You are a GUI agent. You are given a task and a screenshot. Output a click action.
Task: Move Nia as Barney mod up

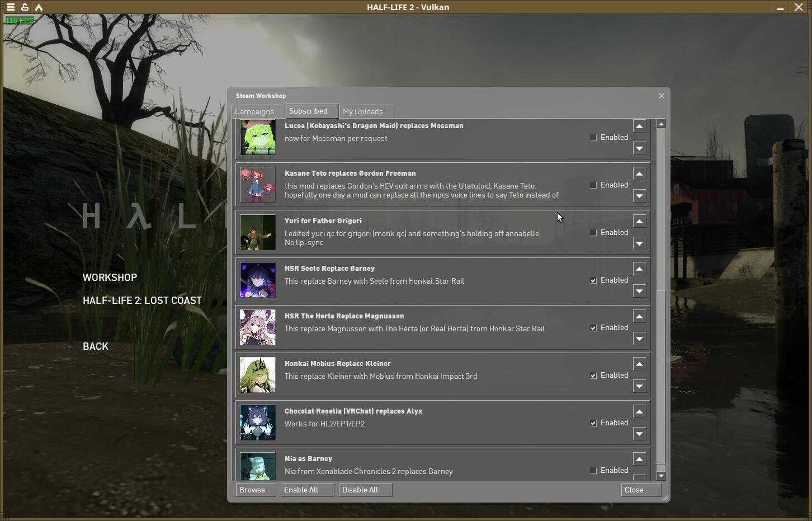[639, 459]
